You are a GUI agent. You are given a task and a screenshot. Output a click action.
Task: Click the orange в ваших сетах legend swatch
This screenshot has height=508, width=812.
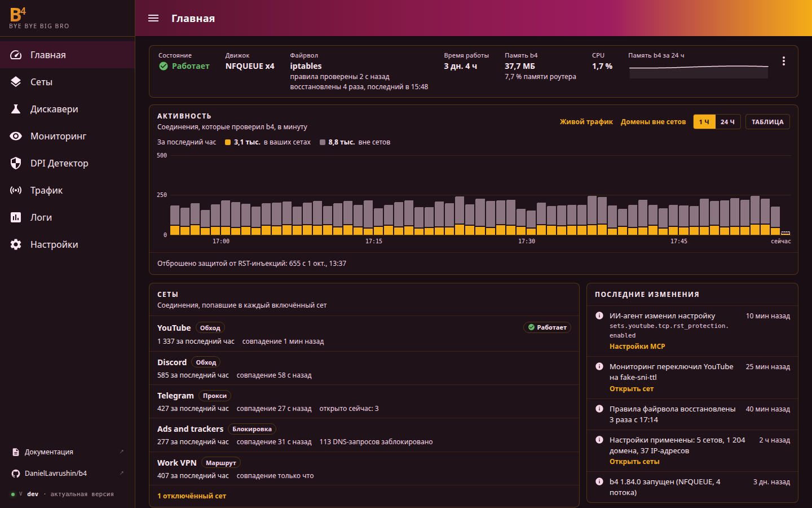[228, 142]
